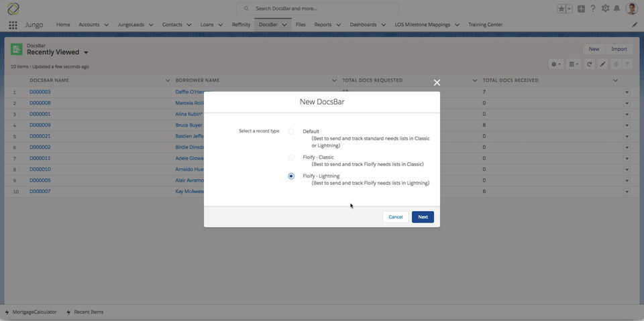
Task: Click the Import button
Action: coord(619,50)
